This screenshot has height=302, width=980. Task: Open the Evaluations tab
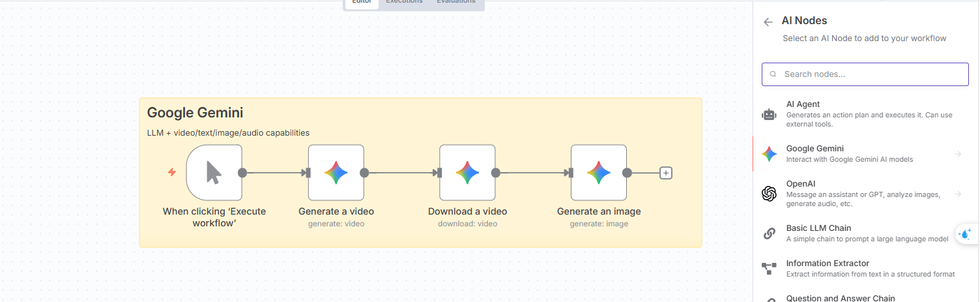(x=456, y=2)
